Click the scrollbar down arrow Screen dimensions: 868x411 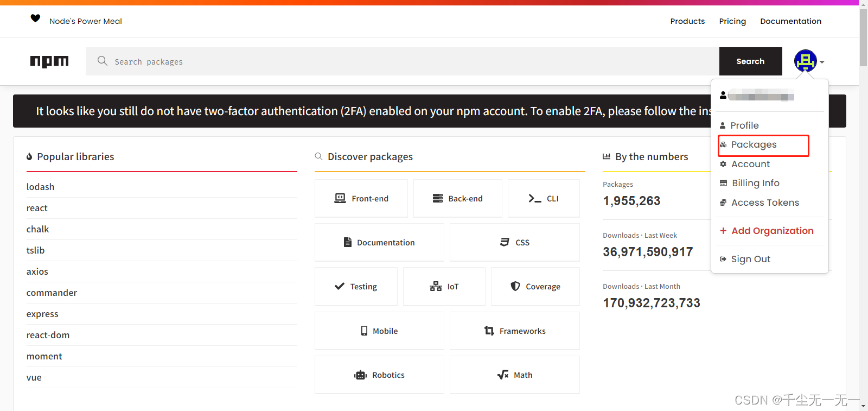point(863,406)
